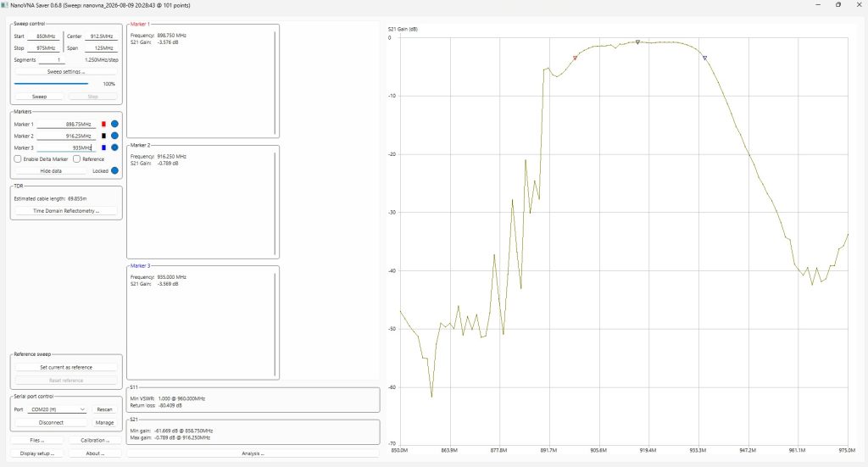The width and height of the screenshot is (868, 467).
Task: Open the COM20 port dropdown
Action: 58,409
